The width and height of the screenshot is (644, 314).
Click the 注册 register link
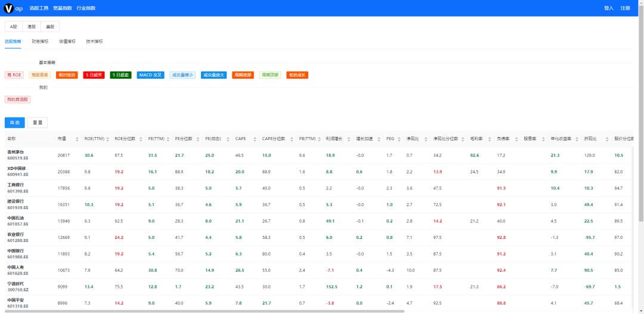[x=625, y=8]
